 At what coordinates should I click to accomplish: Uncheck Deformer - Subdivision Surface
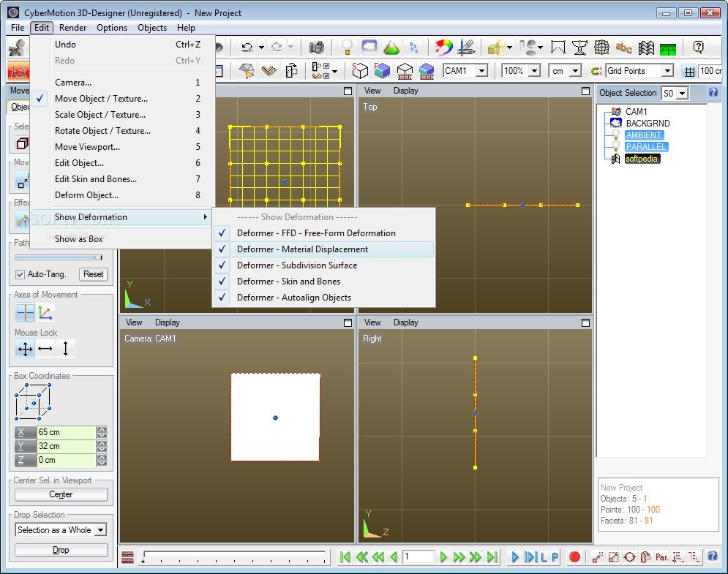[296, 265]
